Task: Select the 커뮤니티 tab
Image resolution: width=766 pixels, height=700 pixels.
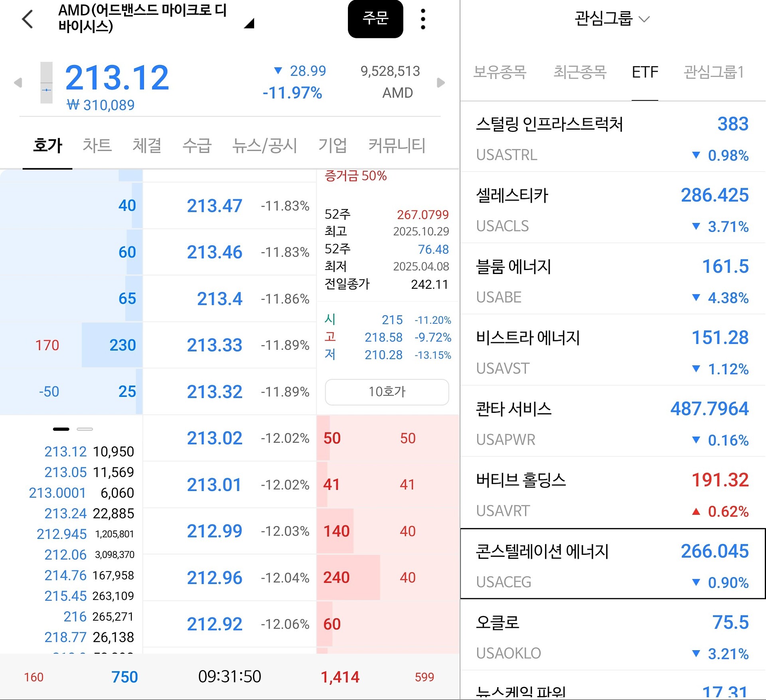Action: (x=397, y=145)
